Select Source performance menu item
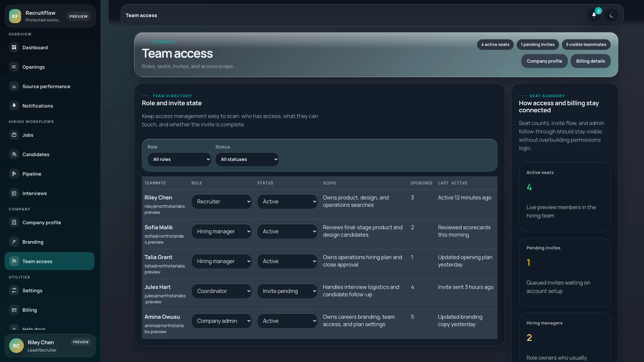644x362 pixels. tap(49, 86)
